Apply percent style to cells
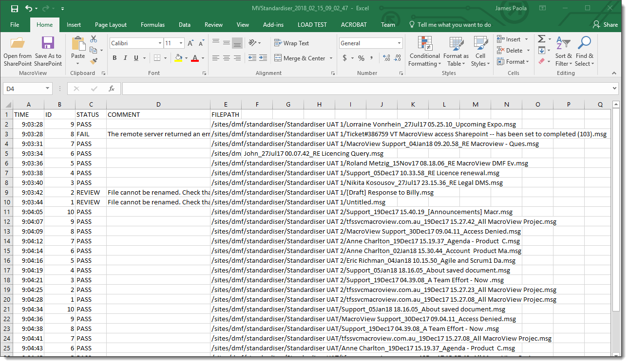The height and width of the screenshot is (364, 629). 361,58
